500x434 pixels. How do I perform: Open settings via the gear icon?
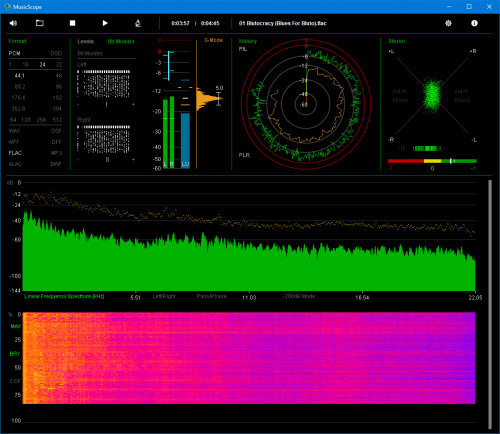(448, 23)
